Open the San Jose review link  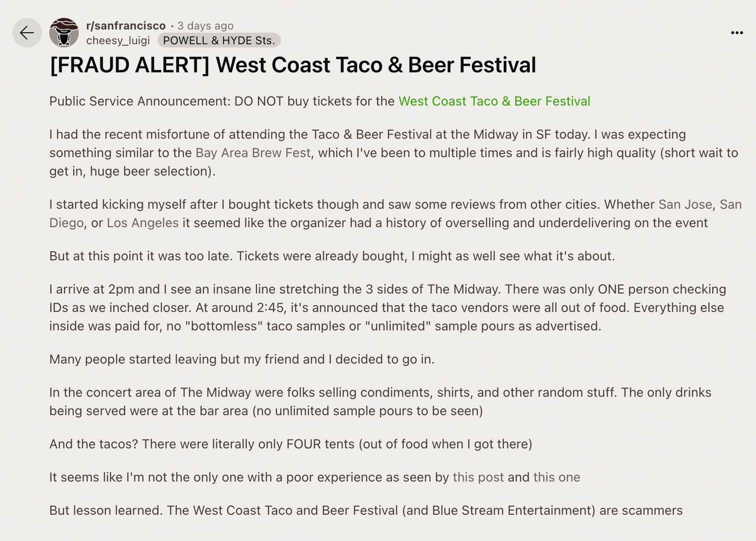click(685, 205)
